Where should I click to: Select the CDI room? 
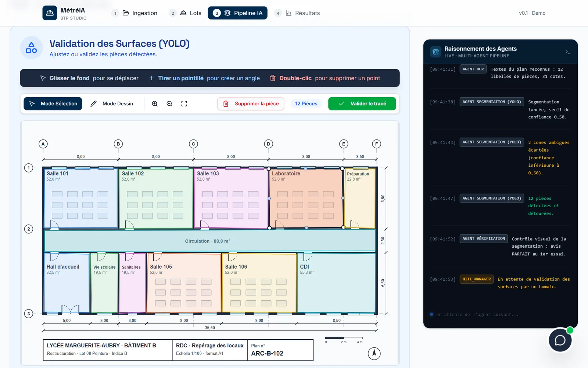(x=337, y=283)
